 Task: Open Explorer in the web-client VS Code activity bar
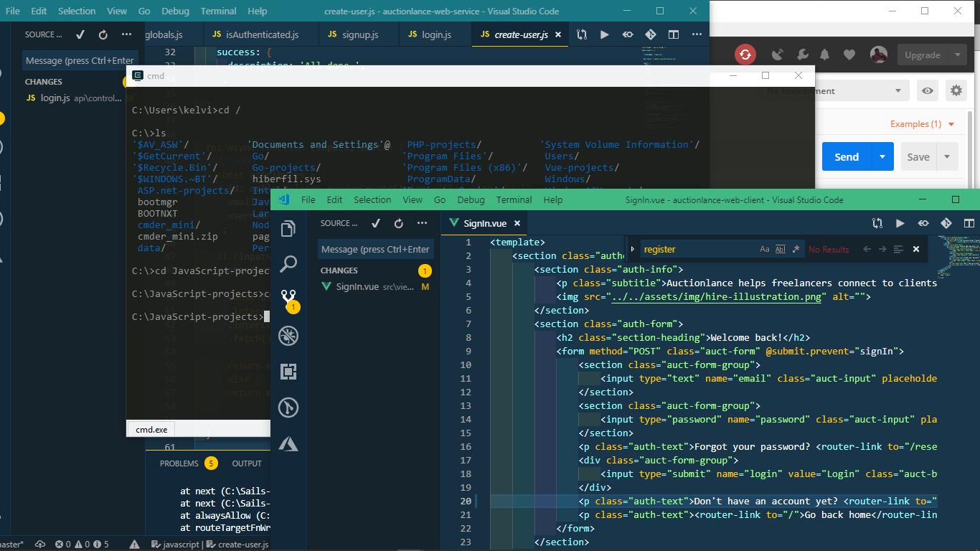(288, 229)
